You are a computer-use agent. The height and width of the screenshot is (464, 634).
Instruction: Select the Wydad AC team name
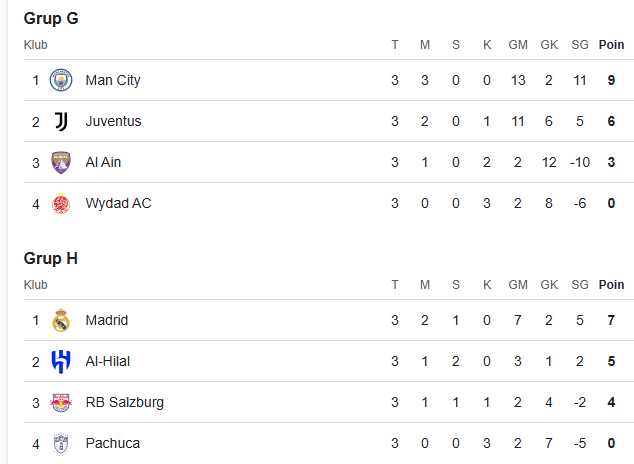[118, 203]
